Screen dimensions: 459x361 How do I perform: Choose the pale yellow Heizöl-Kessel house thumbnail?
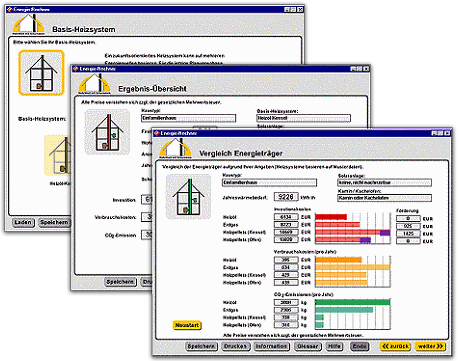(x=57, y=155)
